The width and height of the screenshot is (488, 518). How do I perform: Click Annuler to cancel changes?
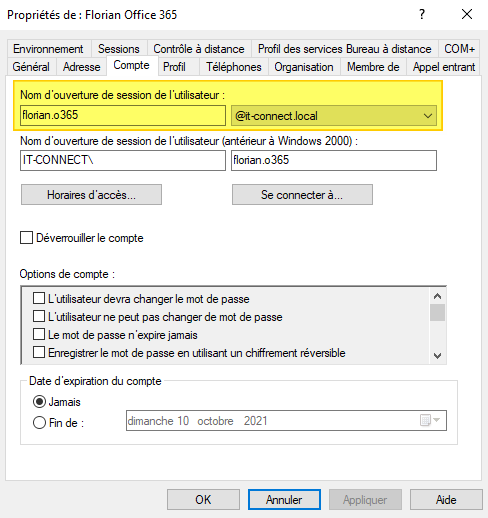point(284,499)
